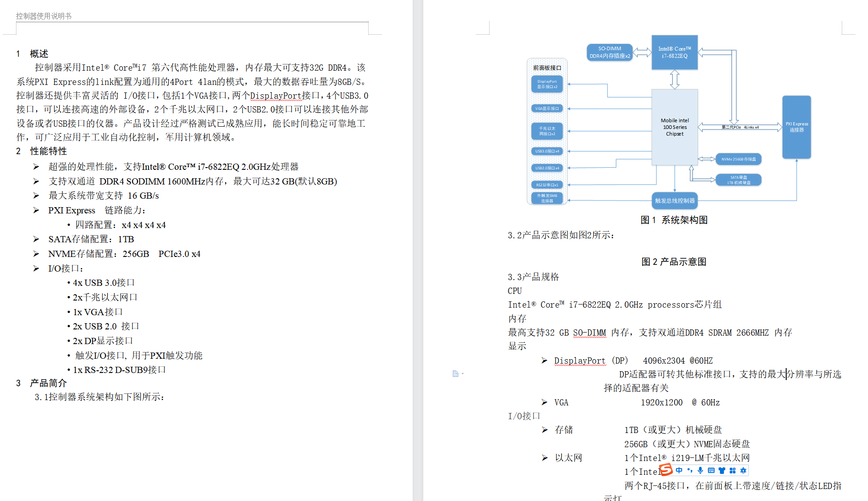Click the line 1个Intel i219-LM千兆以太网
This screenshot has height=501, width=868.
click(x=687, y=458)
